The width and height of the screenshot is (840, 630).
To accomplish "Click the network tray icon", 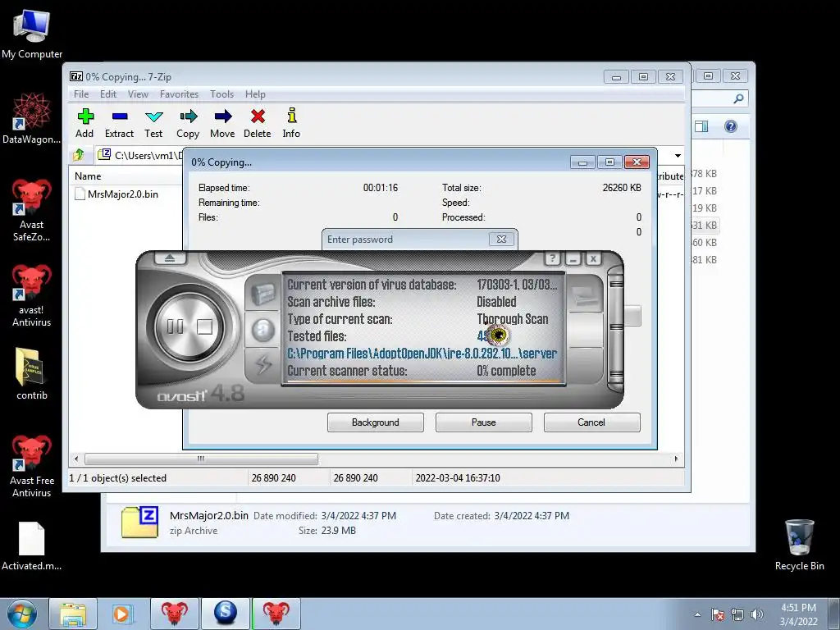I will pos(737,614).
